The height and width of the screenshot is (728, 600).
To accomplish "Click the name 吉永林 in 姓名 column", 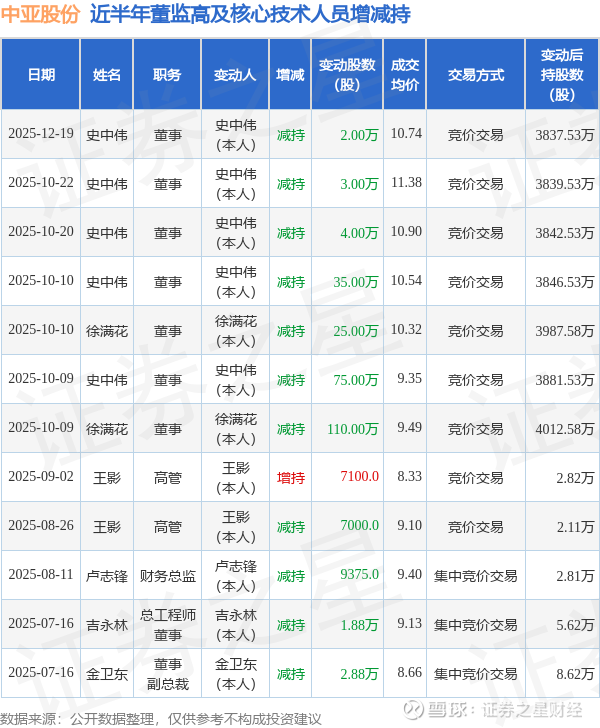I will [x=107, y=625].
